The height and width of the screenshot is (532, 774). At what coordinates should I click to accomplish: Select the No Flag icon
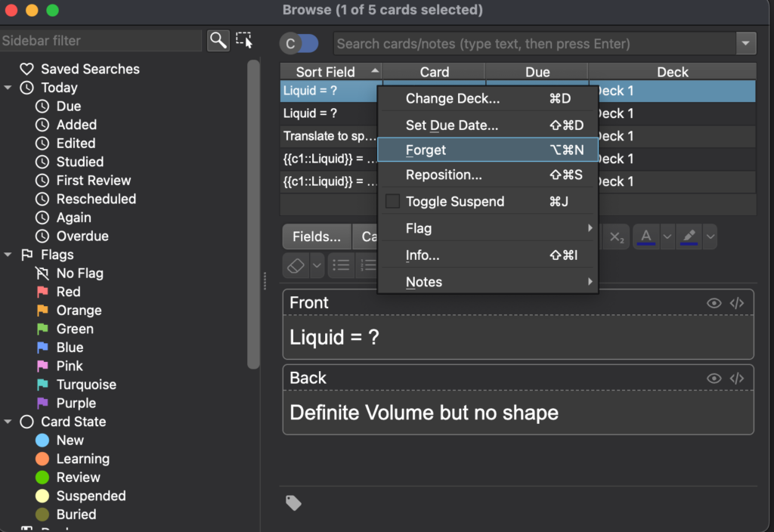pos(42,274)
